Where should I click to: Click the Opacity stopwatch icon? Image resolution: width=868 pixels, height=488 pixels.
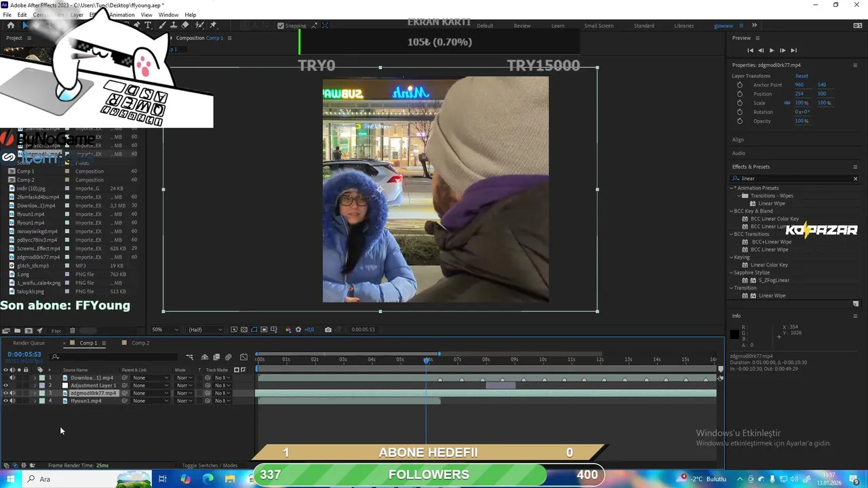740,121
